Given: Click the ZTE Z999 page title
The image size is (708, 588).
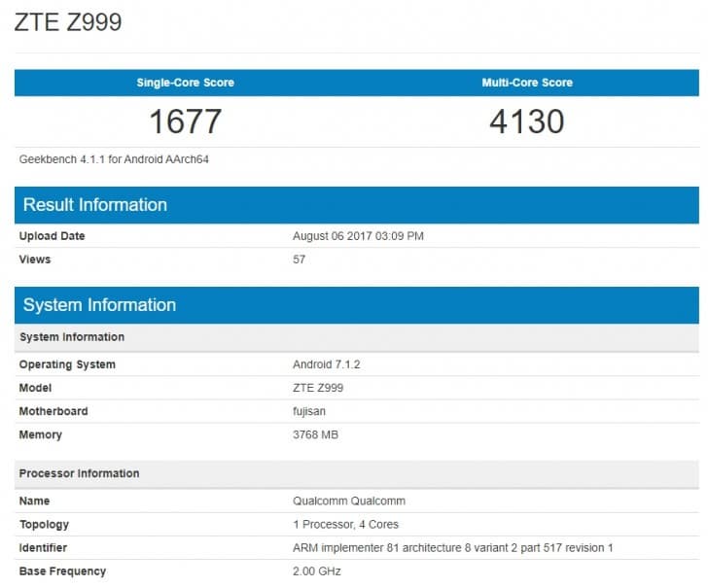Looking at the screenshot, I should coord(68,22).
